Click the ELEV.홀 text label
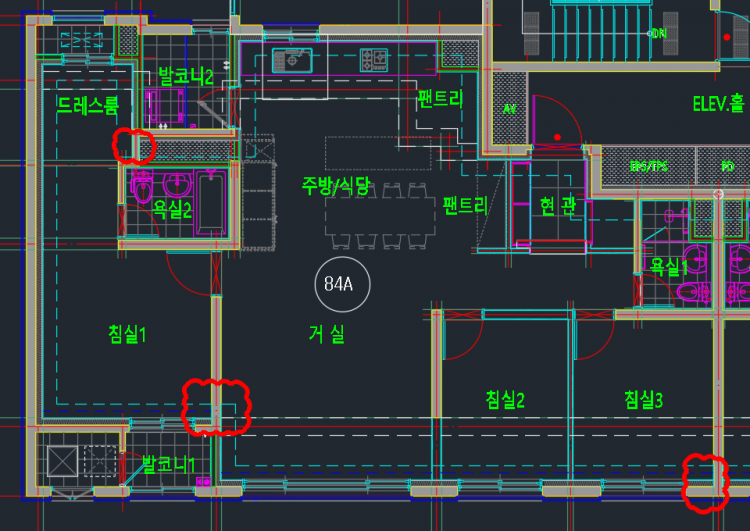 pyautogui.click(x=719, y=104)
